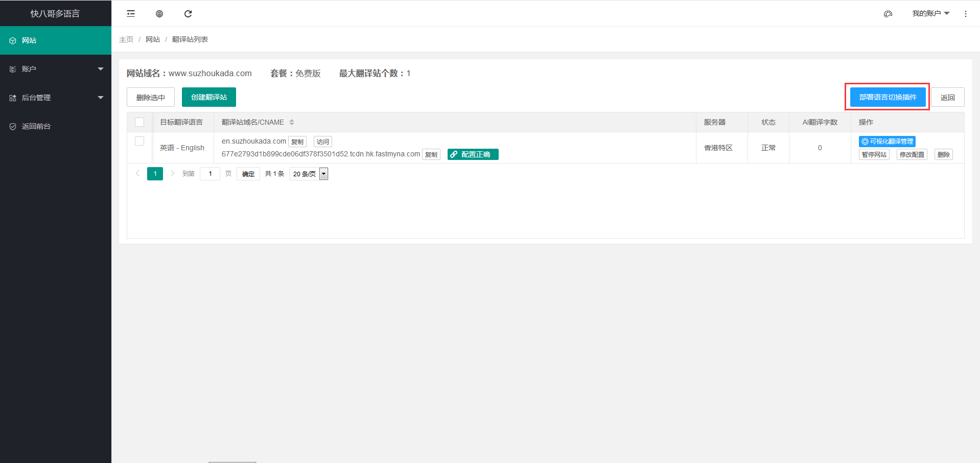
Task: Click the refresh icon in top bar
Action: pyautogui.click(x=188, y=14)
